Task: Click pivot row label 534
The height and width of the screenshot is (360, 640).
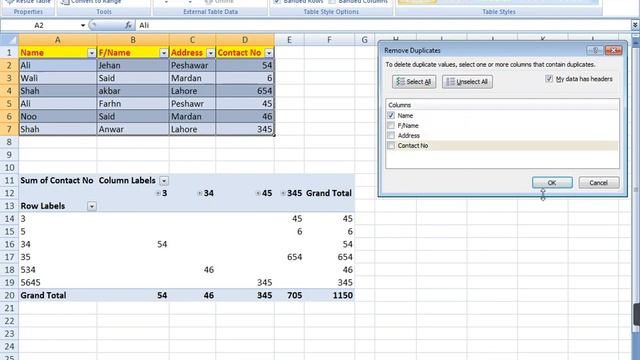Action: [x=58, y=270]
